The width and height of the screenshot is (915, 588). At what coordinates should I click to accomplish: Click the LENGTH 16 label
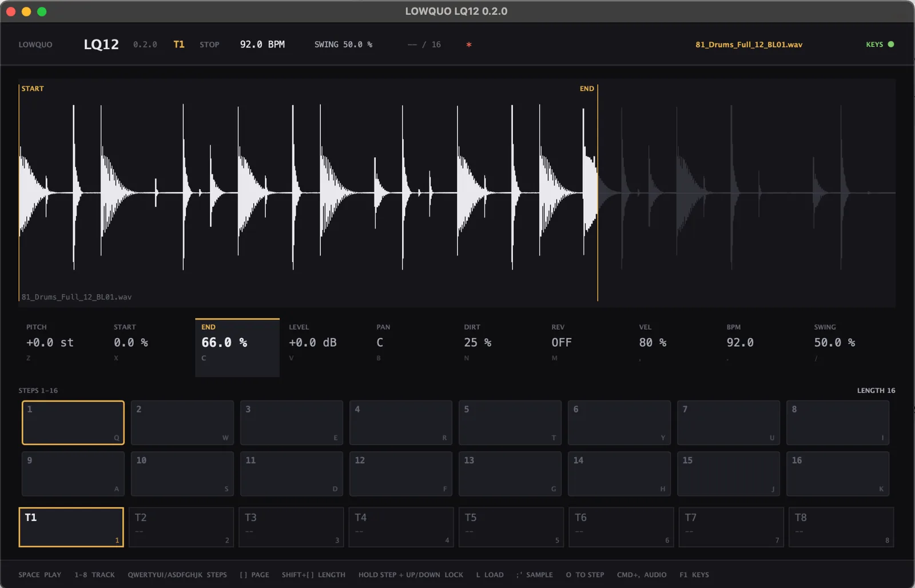[876, 390]
